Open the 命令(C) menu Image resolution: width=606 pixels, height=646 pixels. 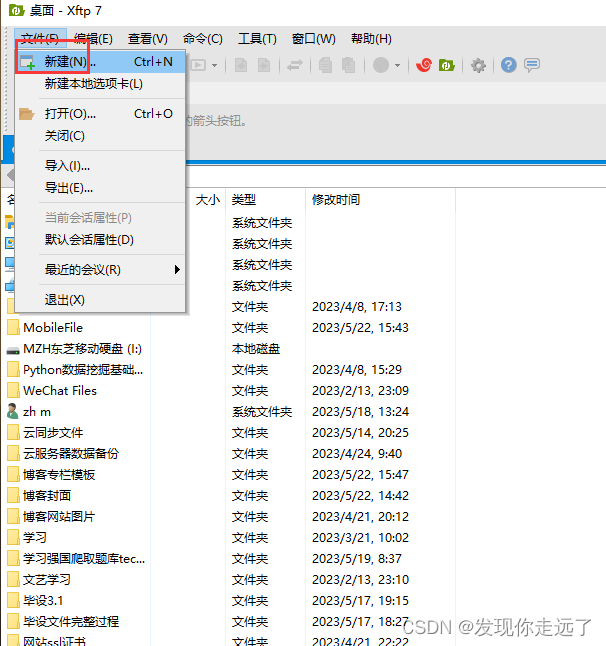(x=203, y=39)
